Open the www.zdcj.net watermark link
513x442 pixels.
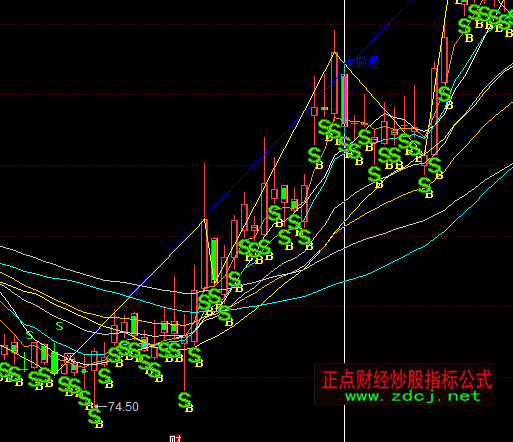[x=413, y=396]
